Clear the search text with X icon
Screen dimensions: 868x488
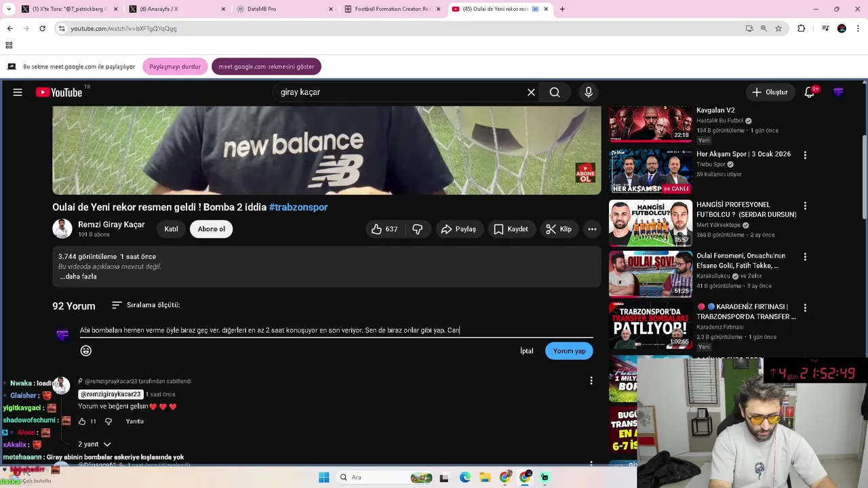(531, 92)
